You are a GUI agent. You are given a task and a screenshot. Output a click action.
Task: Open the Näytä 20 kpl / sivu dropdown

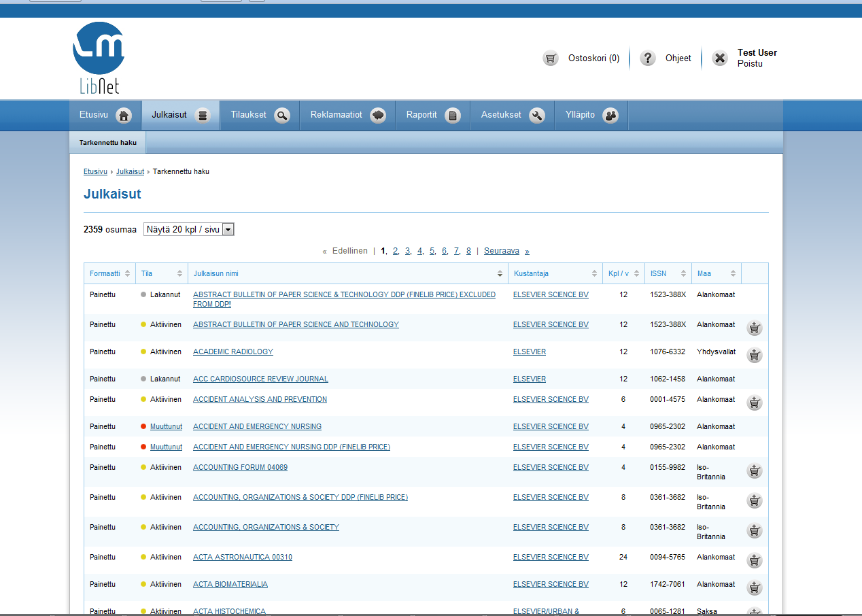click(x=189, y=230)
